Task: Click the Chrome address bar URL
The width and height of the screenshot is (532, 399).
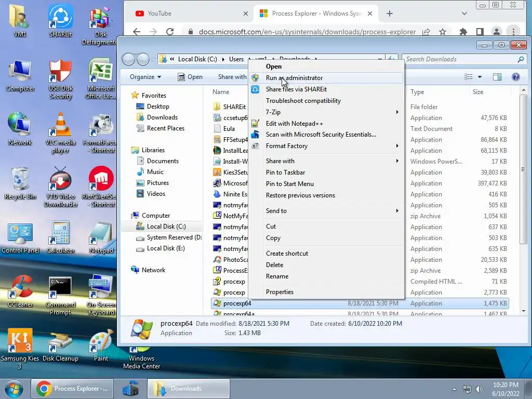Action: tap(308, 32)
